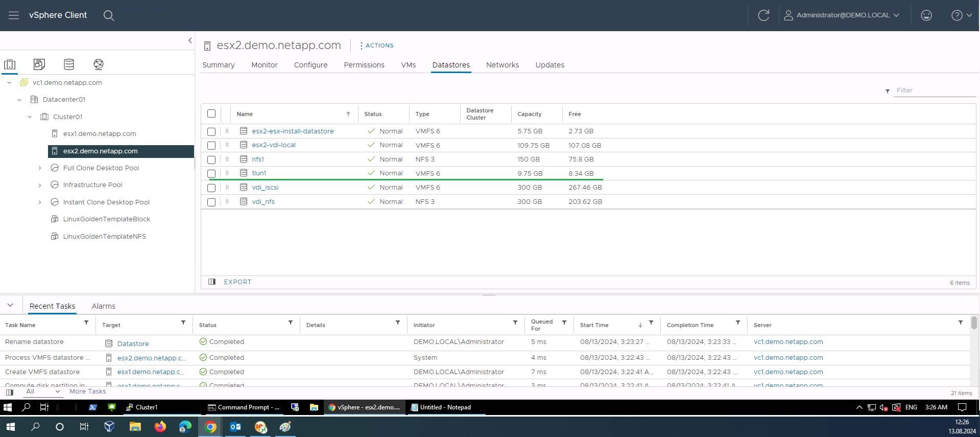The image size is (980, 437).
Task: Open the Configure tab
Action: 310,65
